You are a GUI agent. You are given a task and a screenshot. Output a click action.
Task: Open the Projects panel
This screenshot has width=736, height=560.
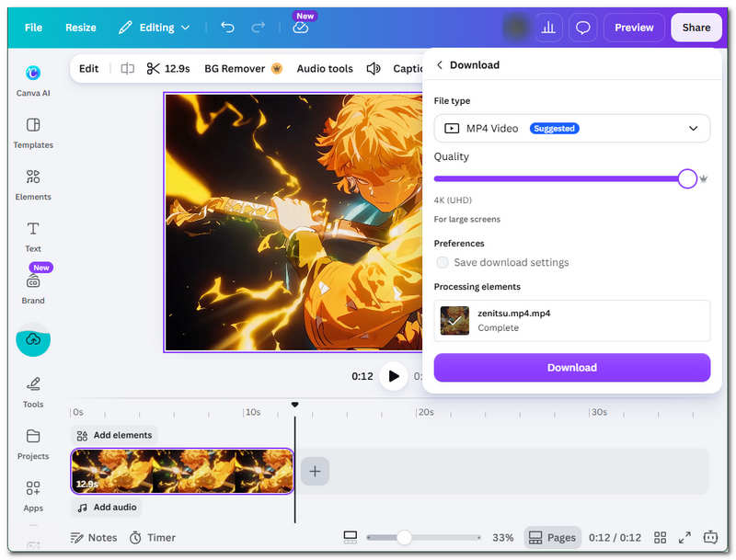[x=33, y=444]
